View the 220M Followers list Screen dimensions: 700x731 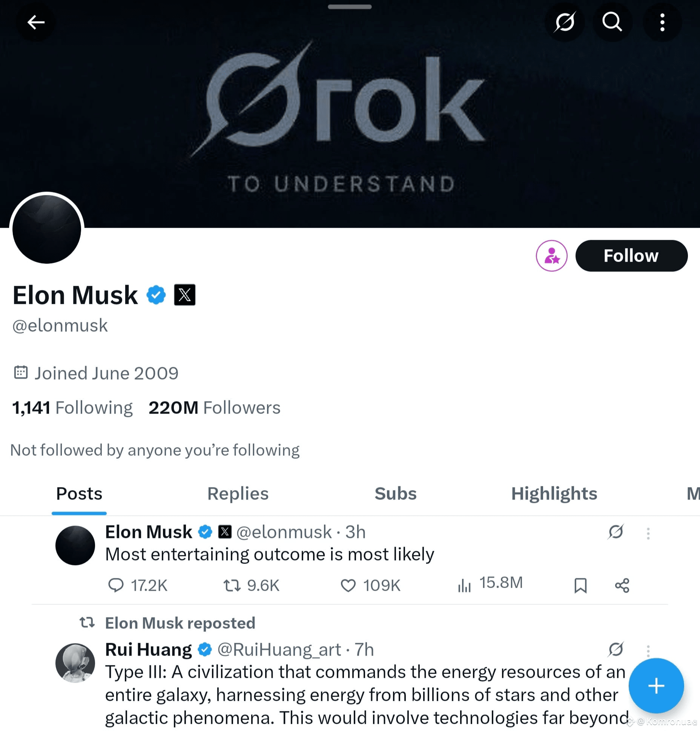click(214, 408)
